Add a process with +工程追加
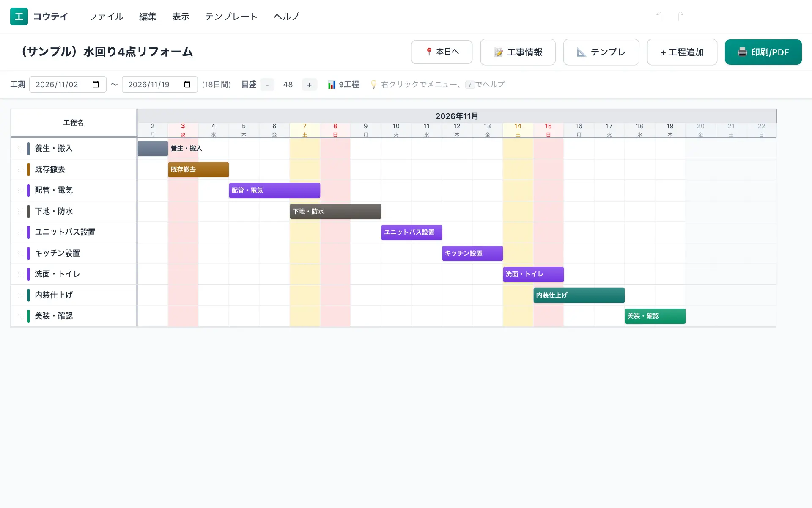 point(682,52)
